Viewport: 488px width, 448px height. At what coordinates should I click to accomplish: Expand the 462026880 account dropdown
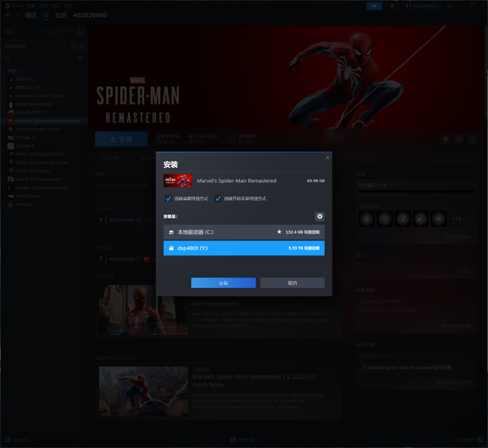click(x=426, y=6)
